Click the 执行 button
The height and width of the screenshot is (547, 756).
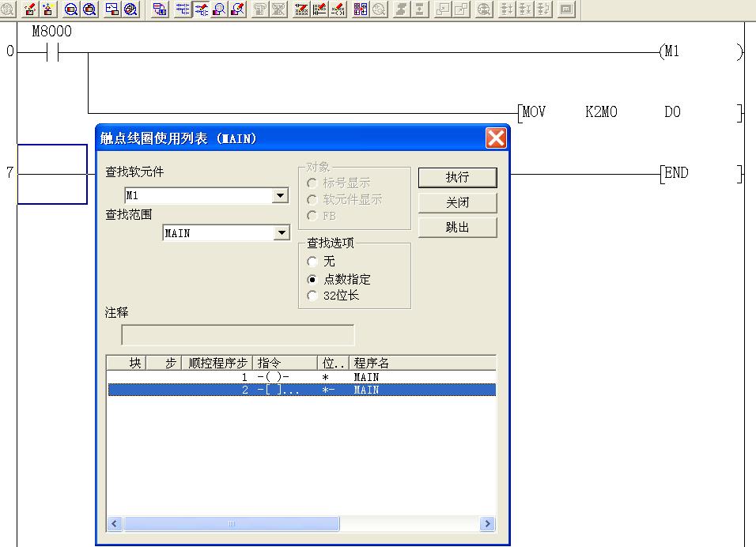(457, 177)
